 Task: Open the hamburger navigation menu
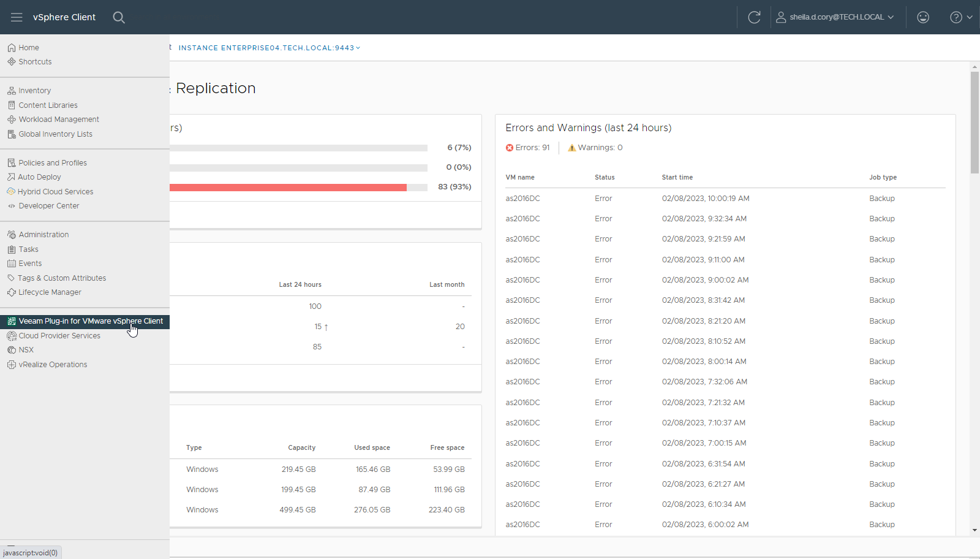pyautogui.click(x=17, y=17)
